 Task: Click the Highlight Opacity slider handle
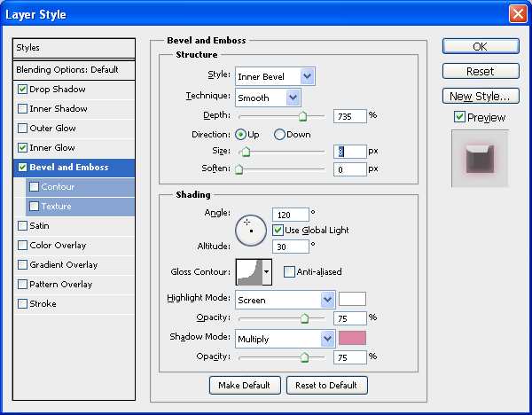[x=304, y=318]
